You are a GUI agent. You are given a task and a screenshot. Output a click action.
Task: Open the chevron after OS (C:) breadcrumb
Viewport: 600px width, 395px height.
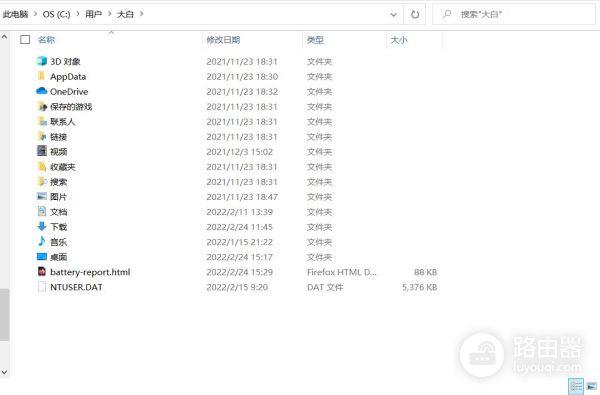[78, 14]
